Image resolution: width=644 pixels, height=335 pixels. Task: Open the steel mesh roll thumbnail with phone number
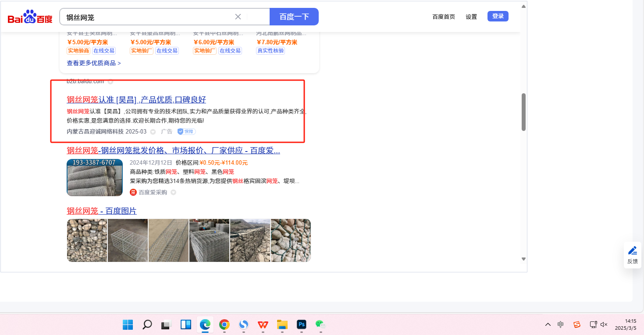[95, 177]
